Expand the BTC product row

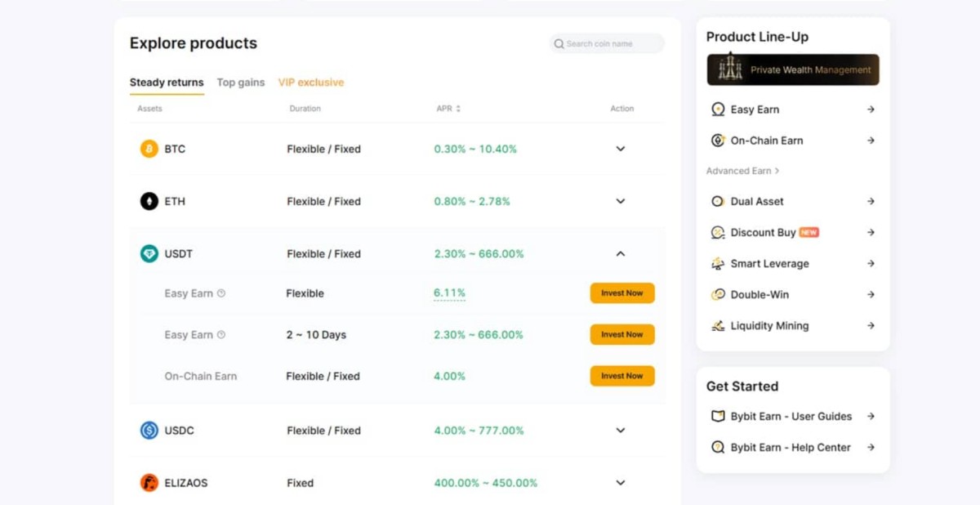point(621,149)
